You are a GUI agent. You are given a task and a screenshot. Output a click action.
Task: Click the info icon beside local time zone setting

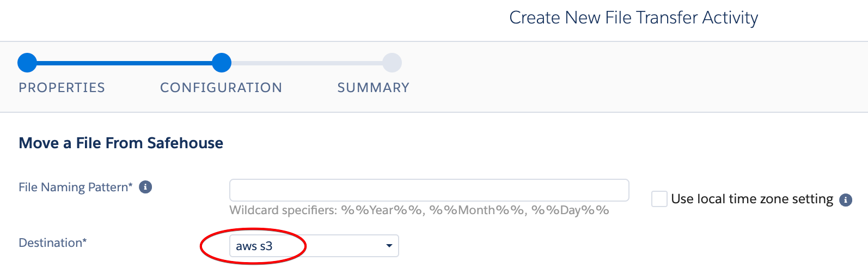click(x=845, y=200)
